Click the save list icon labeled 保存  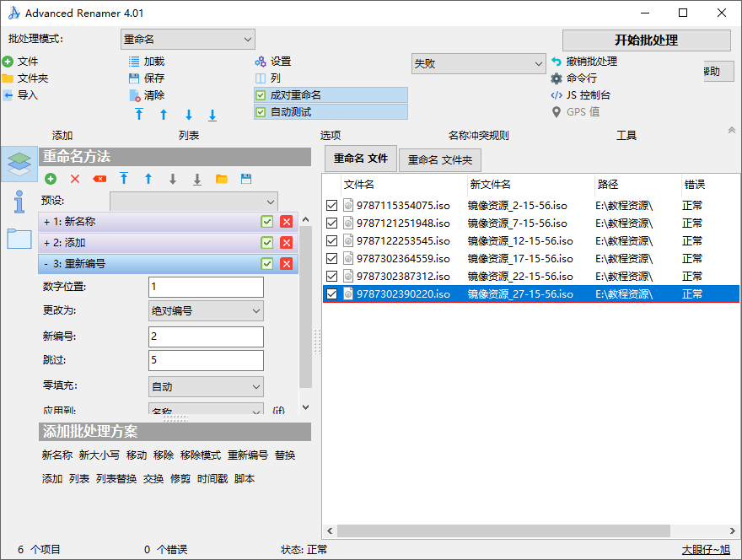134,78
